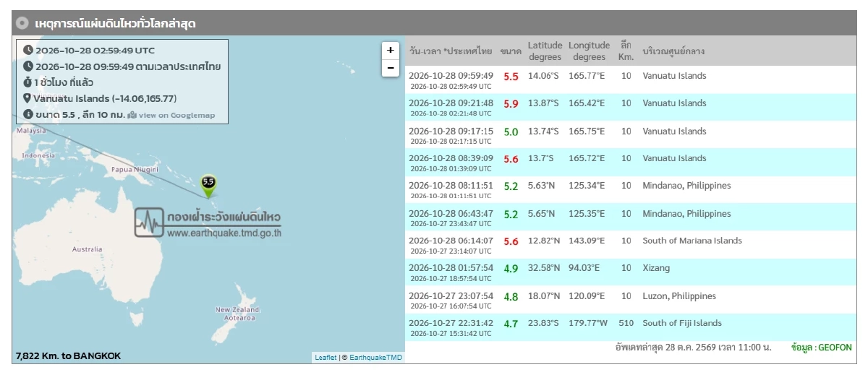Click the Australia label on the map
The image size is (868, 375).
click(88, 249)
